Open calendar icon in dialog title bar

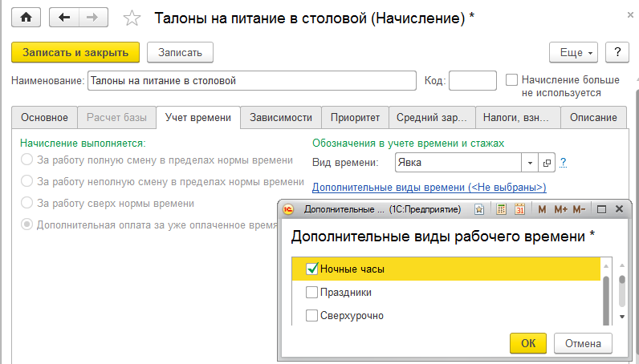pyautogui.click(x=519, y=209)
